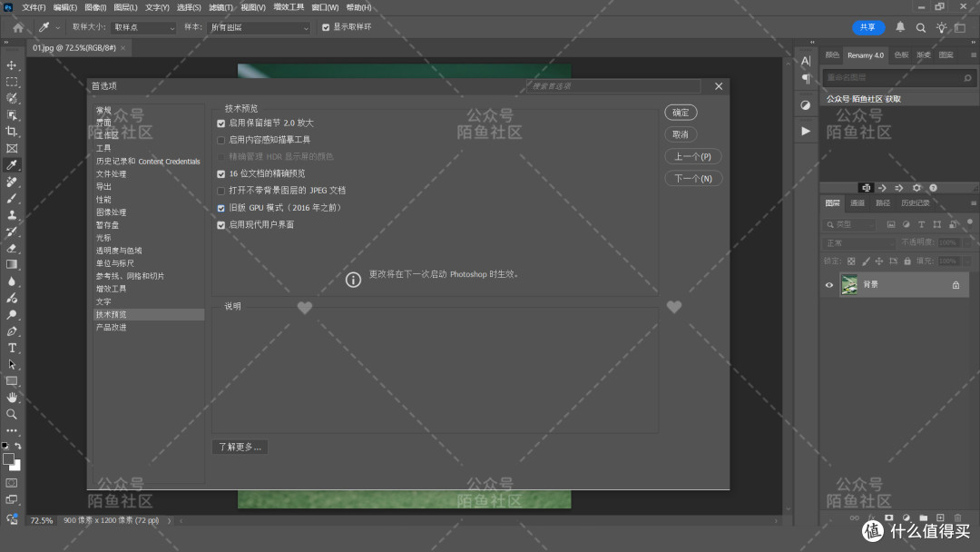
Task: Open the search magnifier at top right
Action: 921,27
